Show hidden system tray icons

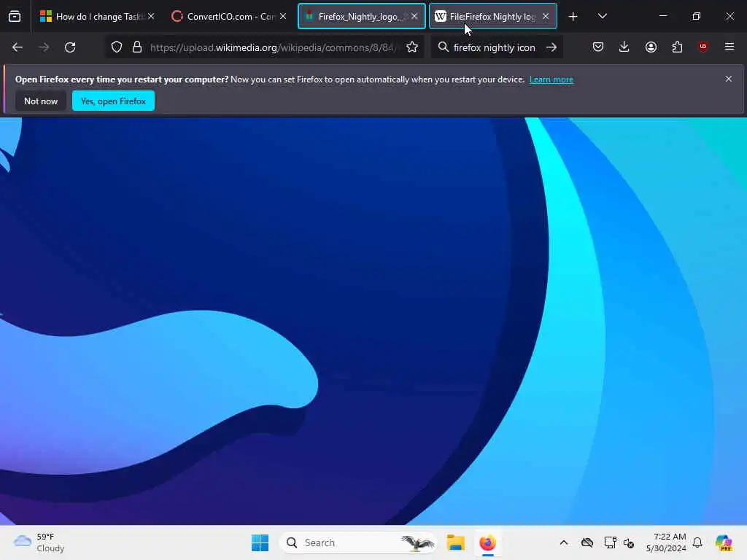pos(564,542)
